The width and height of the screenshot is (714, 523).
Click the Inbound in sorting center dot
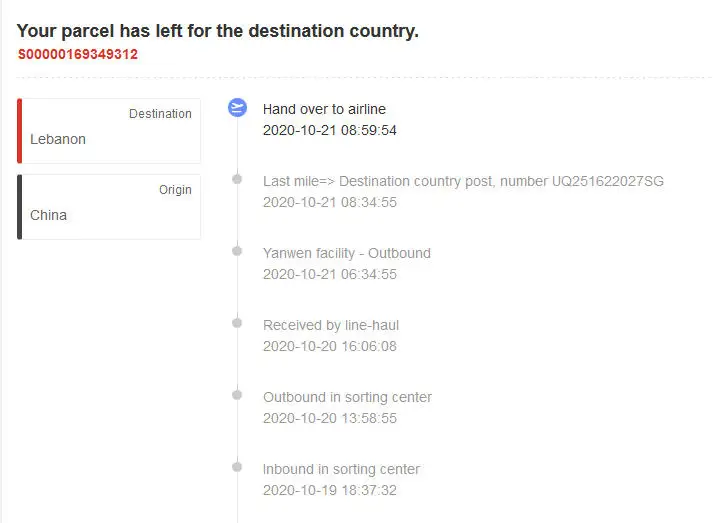tap(237, 467)
